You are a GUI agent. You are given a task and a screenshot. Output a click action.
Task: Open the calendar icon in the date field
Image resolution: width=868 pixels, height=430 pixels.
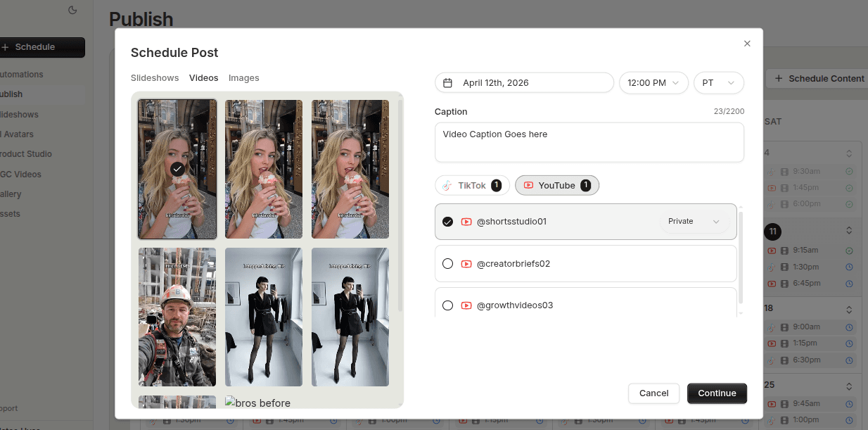click(x=447, y=82)
